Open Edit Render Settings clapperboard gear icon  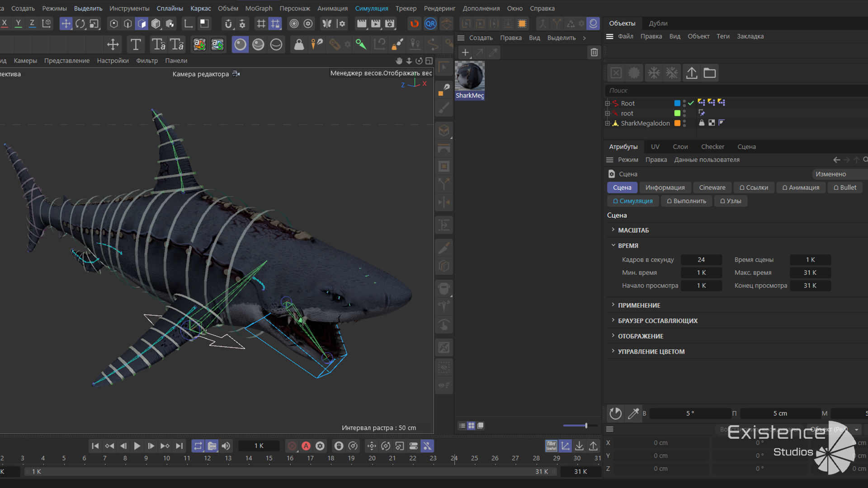point(390,23)
